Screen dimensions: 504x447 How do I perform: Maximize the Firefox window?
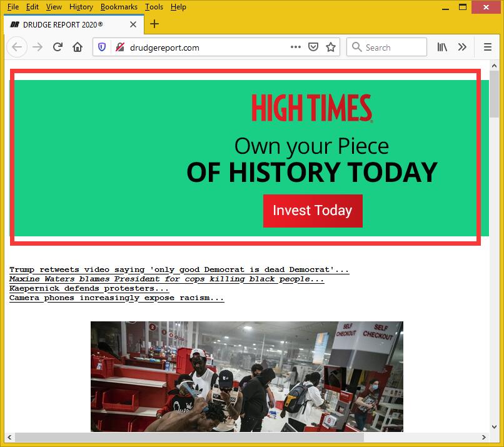tap(463, 7)
